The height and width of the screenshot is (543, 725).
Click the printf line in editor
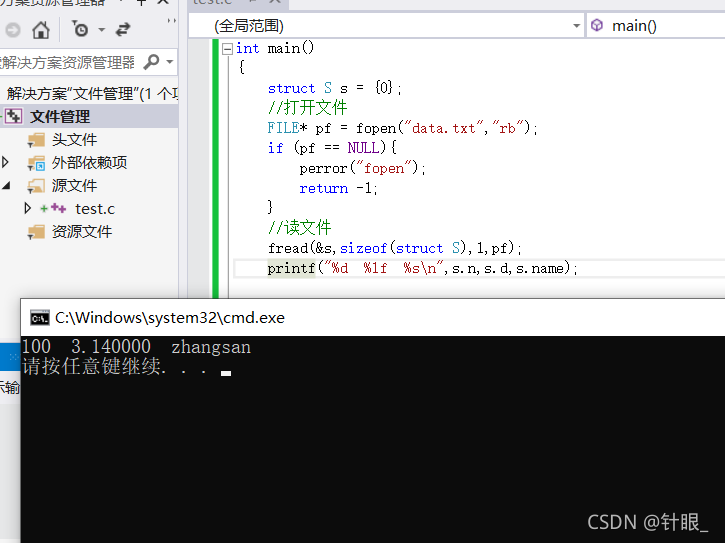point(423,268)
